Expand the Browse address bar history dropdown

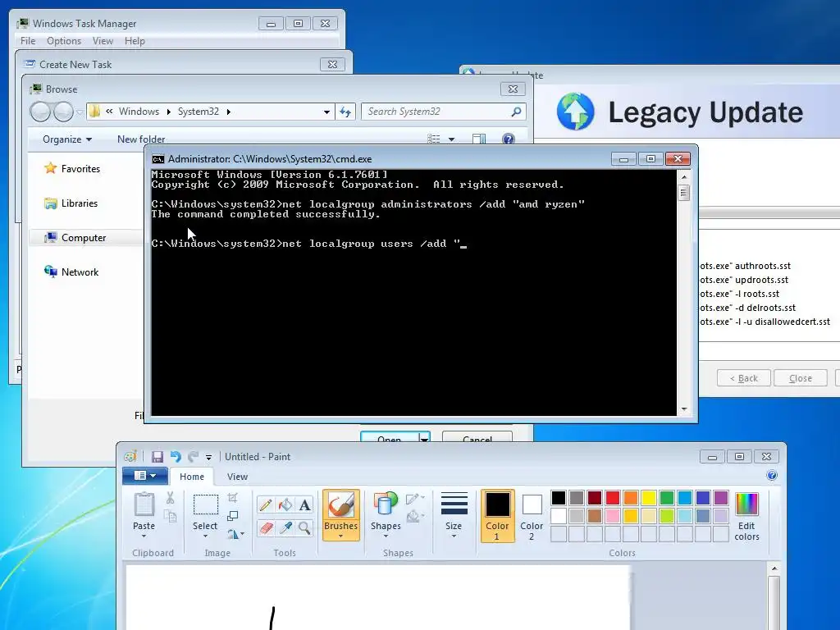click(x=326, y=112)
